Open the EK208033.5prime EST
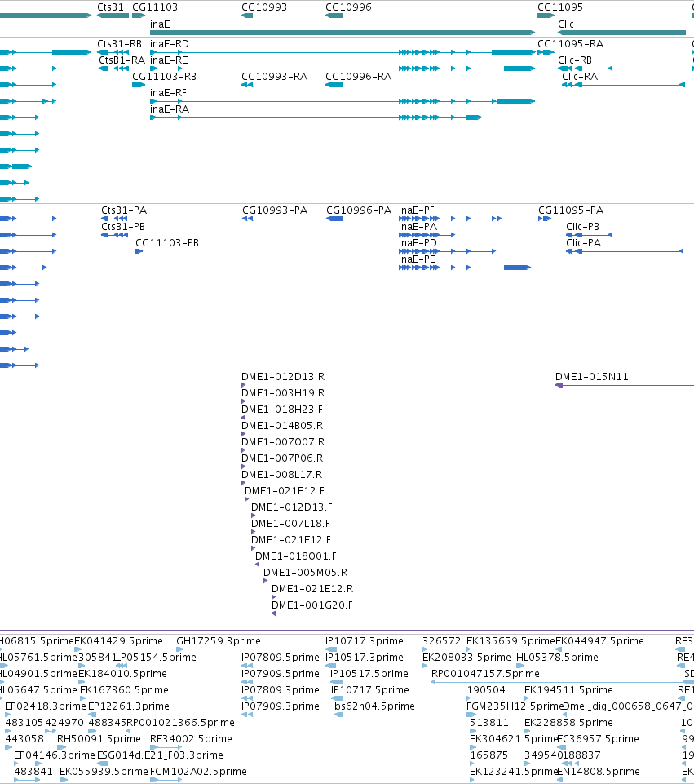This screenshot has width=694, height=784. (425, 666)
